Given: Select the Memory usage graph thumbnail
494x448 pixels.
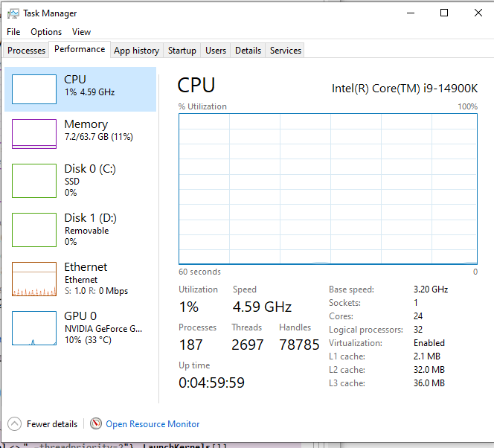Looking at the screenshot, I should [x=34, y=134].
